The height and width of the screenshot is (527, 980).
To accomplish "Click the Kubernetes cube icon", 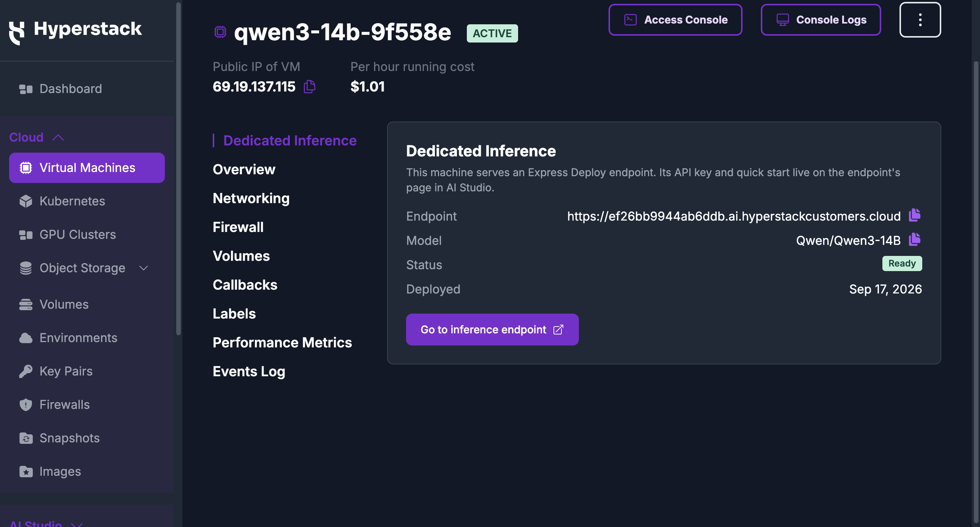I will pos(26,201).
